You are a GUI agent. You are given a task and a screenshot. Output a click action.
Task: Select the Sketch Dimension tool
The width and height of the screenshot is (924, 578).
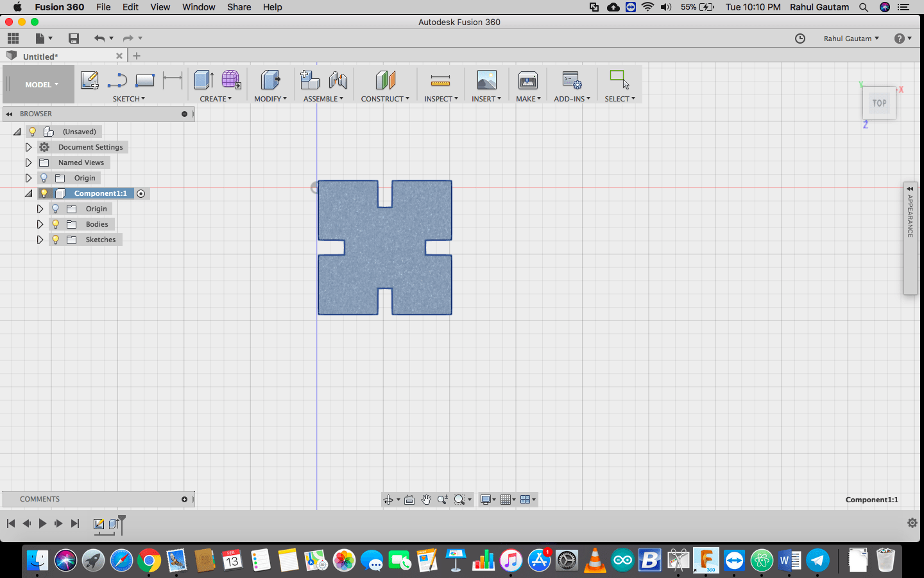pos(173,80)
